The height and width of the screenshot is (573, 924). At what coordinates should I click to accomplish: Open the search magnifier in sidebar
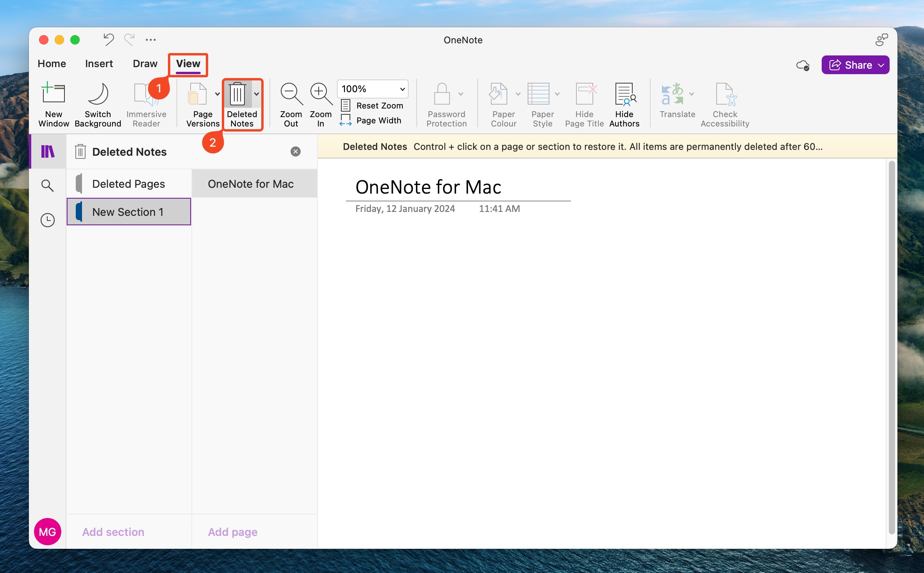tap(48, 185)
